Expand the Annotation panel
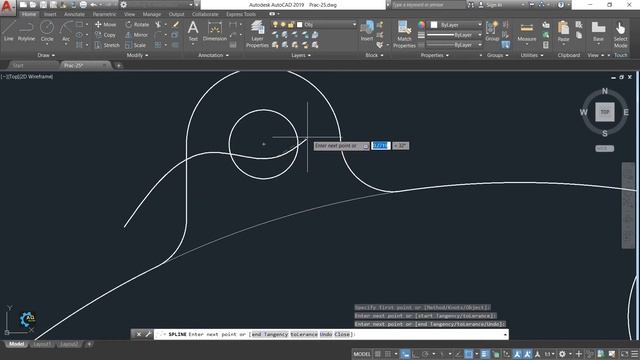640x360 pixels. tap(213, 55)
